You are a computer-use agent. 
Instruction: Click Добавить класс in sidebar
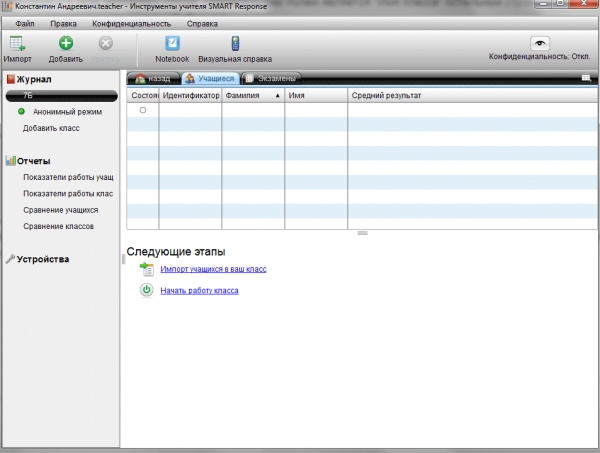[x=51, y=128]
